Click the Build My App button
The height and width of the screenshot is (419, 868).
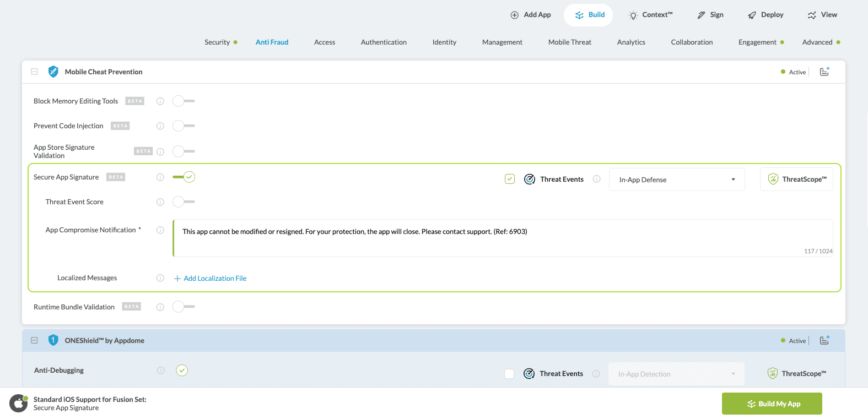coord(772,404)
